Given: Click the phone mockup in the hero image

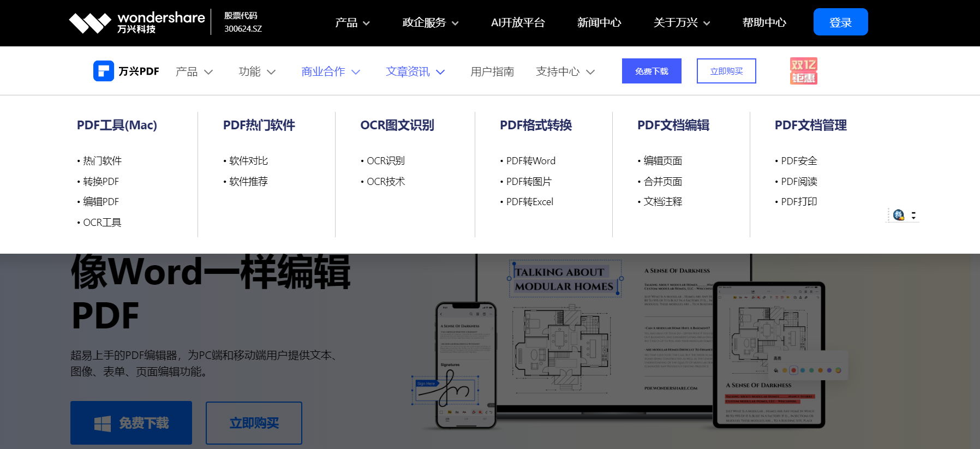Looking at the screenshot, I should pos(466,365).
